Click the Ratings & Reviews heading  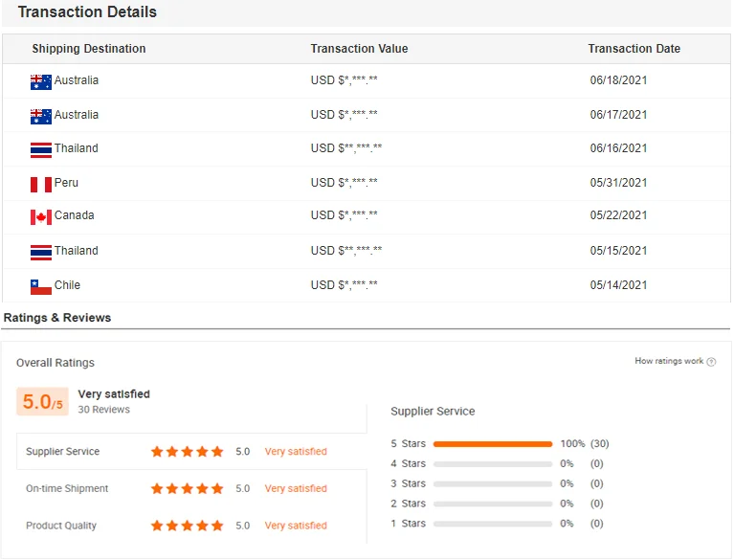[57, 318]
